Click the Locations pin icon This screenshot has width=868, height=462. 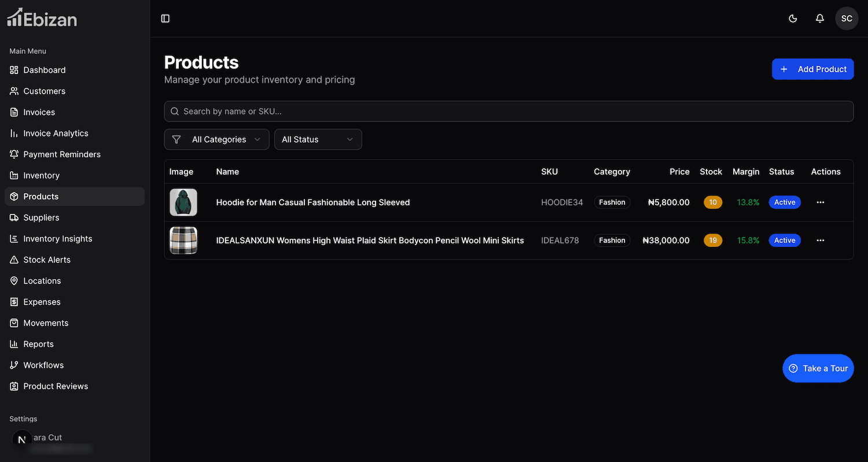(x=14, y=281)
